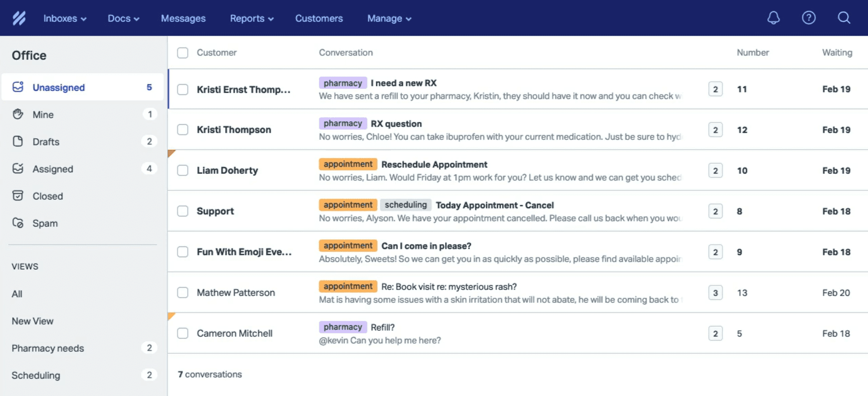
Task: Tick the select-all checkbox beside Customer
Action: pos(183,53)
